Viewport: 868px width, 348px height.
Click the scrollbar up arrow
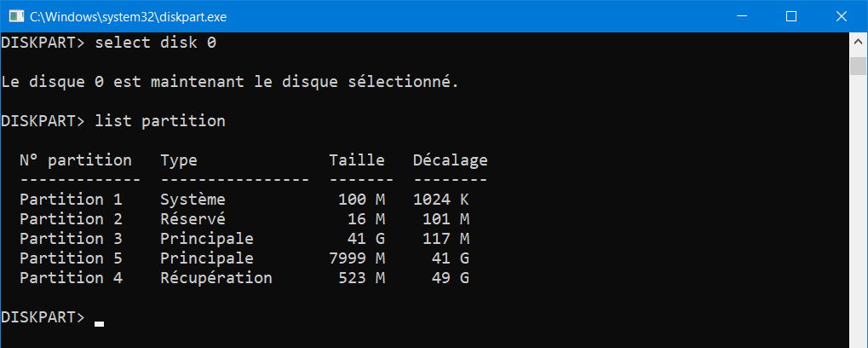tap(858, 43)
